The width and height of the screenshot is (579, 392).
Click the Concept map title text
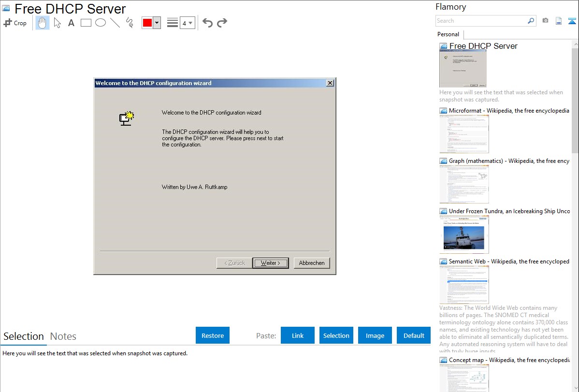(x=509, y=360)
